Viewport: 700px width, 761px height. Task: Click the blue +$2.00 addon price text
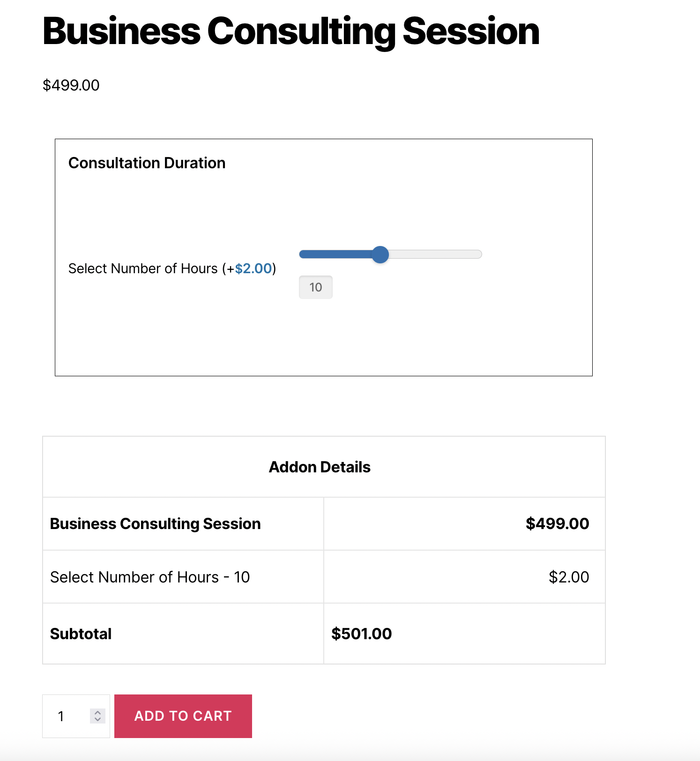253,269
